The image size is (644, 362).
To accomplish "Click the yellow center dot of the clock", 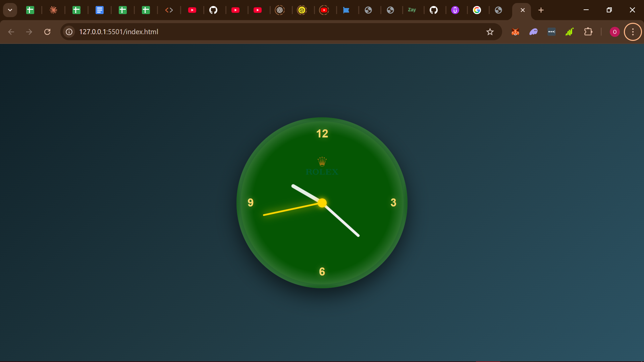I will [322, 203].
